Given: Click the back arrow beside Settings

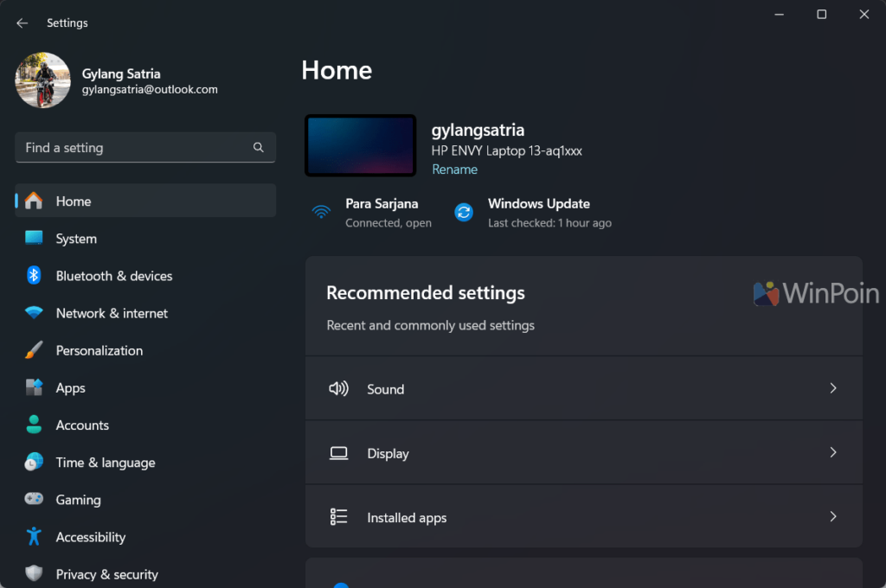Looking at the screenshot, I should (22, 23).
